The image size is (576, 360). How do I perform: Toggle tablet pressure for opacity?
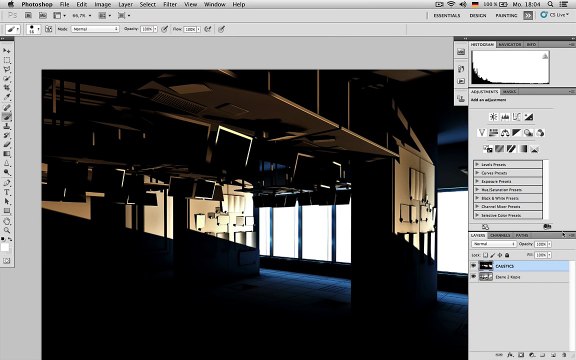[165, 29]
